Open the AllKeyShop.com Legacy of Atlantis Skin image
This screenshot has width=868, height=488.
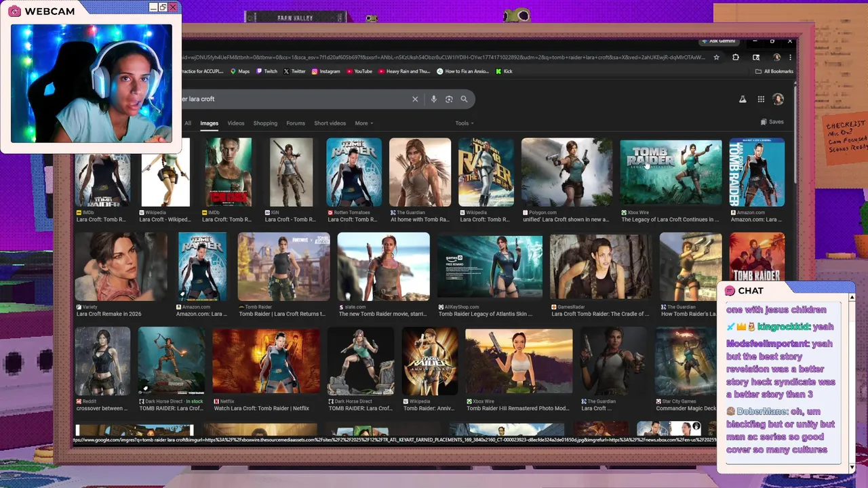(x=490, y=266)
